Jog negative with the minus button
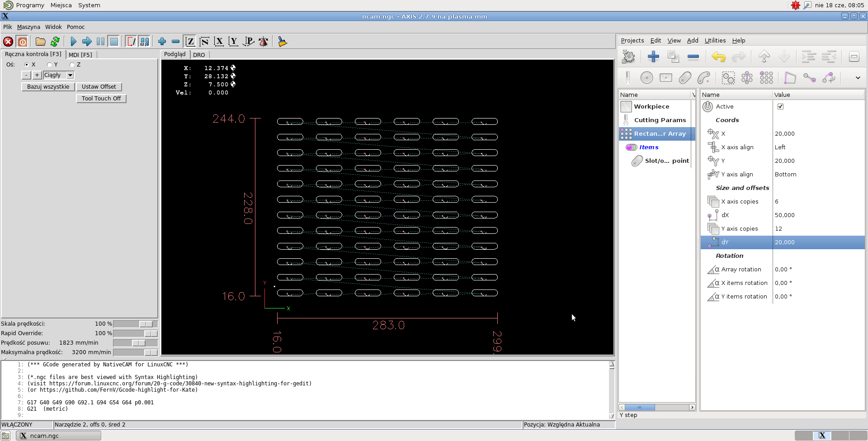 [26, 75]
